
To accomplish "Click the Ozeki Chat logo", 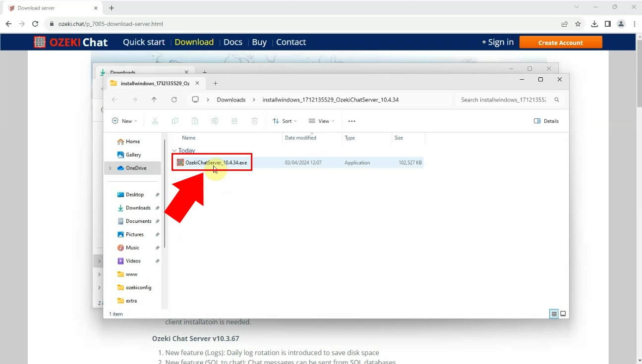I will 70,42.
